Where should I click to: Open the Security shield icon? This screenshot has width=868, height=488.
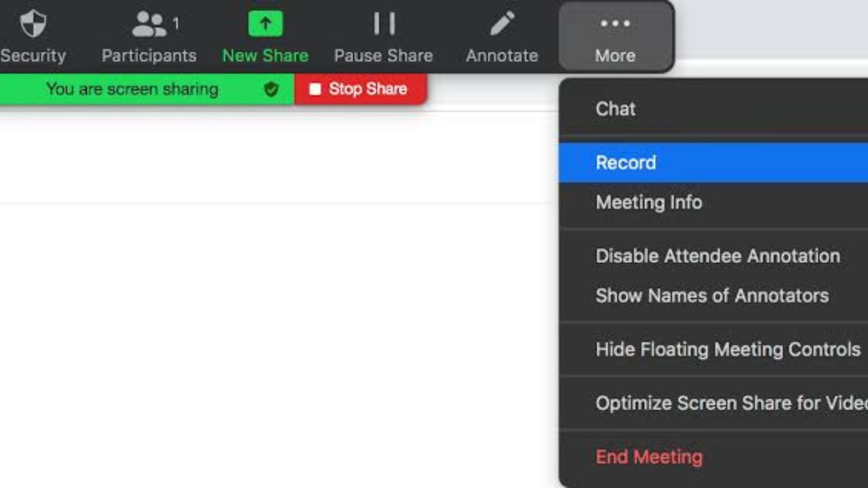(x=33, y=24)
